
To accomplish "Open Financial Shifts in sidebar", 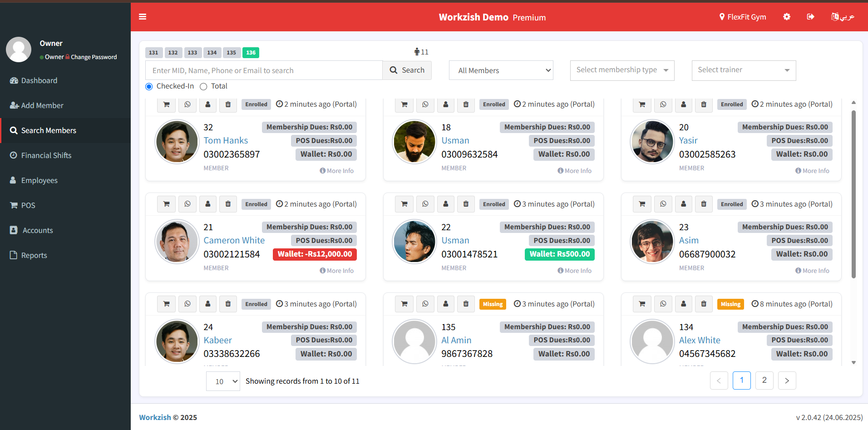I will click(65, 155).
